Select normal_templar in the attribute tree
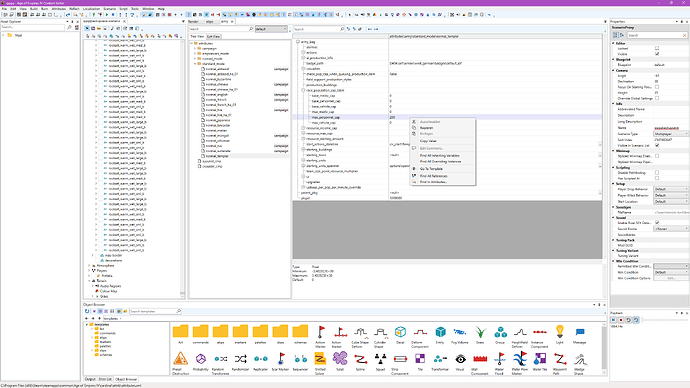Image resolution: width=690 pixels, height=388 pixels. click(x=217, y=156)
